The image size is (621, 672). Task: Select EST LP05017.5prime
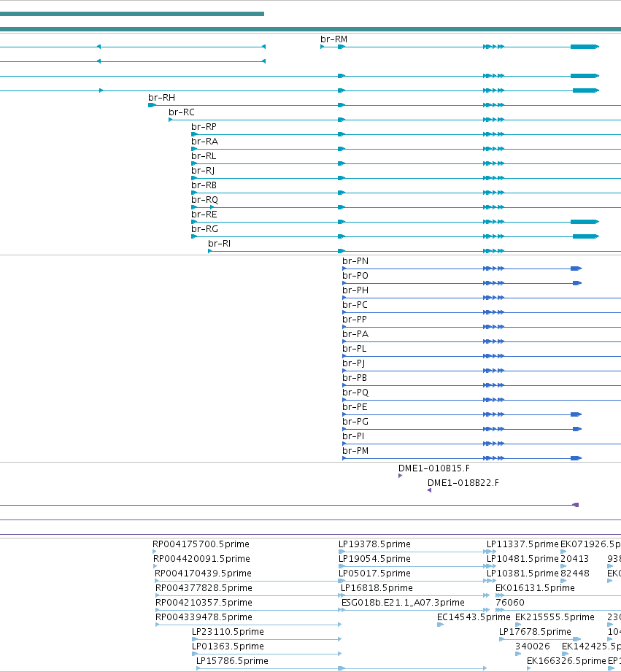point(374,573)
